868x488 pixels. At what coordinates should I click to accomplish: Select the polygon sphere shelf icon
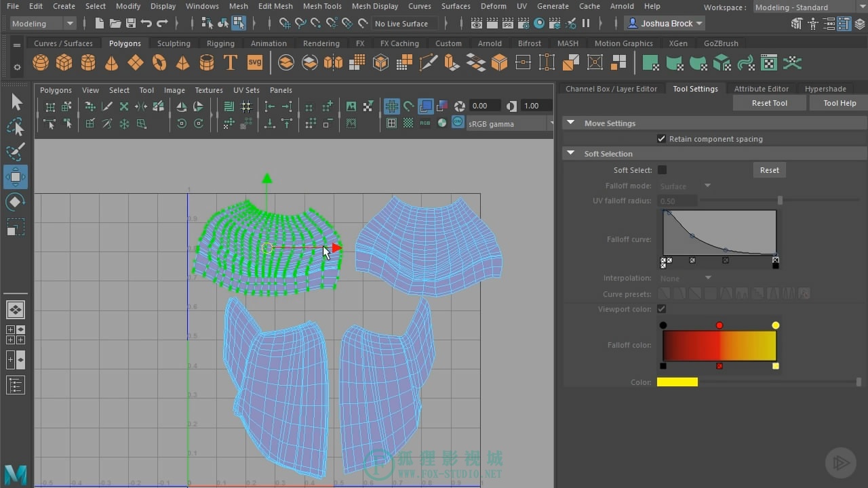tap(41, 63)
